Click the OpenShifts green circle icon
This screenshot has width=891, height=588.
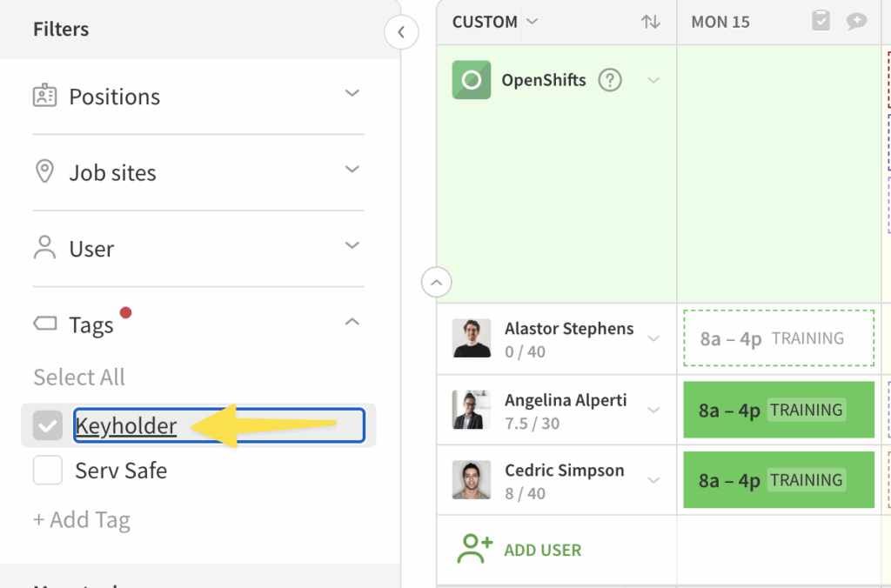click(x=471, y=80)
